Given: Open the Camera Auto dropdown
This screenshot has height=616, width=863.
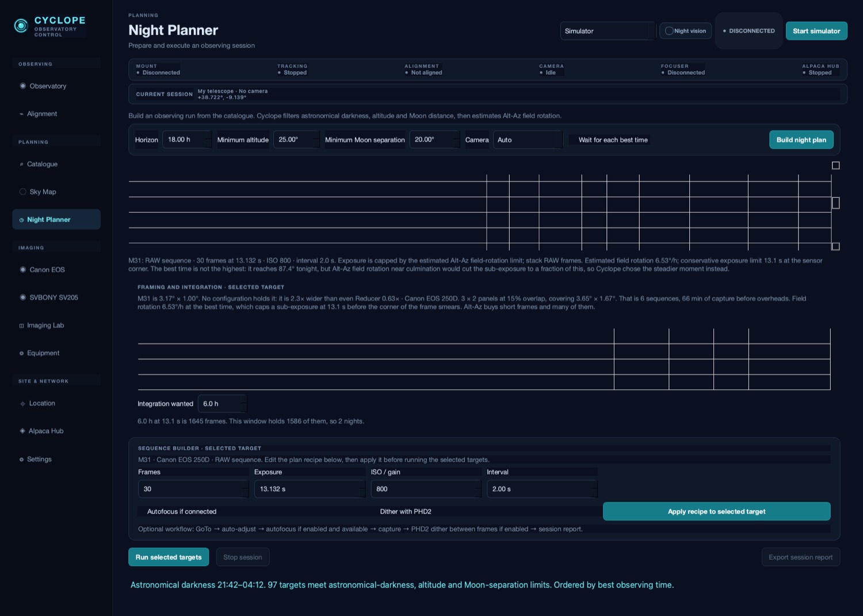Looking at the screenshot, I should (528, 140).
